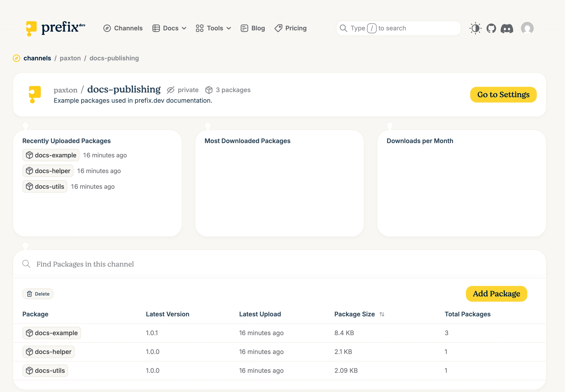Click the Recently Uploaded Packages heading
The height and width of the screenshot is (392, 565).
[x=66, y=141]
